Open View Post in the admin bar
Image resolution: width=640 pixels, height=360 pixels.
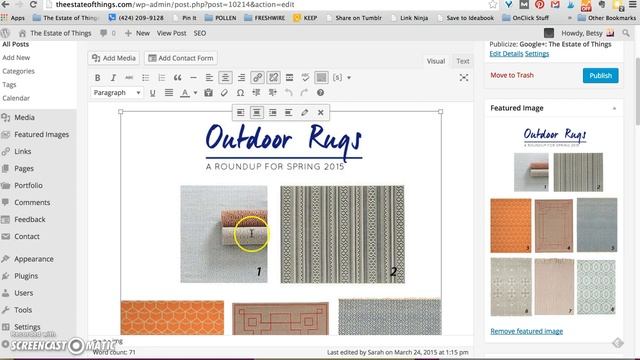point(171,33)
